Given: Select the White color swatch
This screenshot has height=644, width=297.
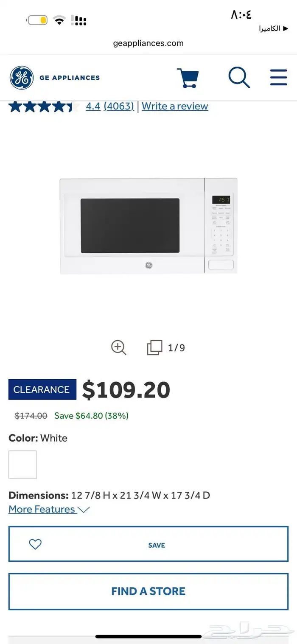Looking at the screenshot, I should coord(22,465).
